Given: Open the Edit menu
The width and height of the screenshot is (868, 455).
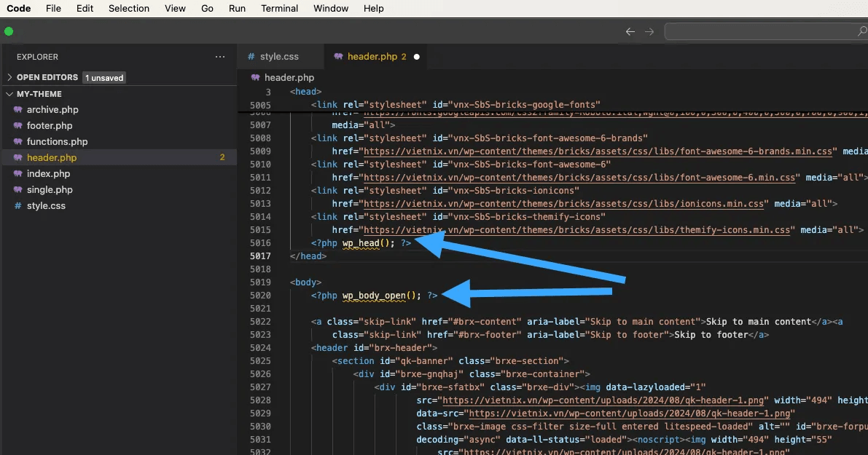Looking at the screenshot, I should pos(85,8).
